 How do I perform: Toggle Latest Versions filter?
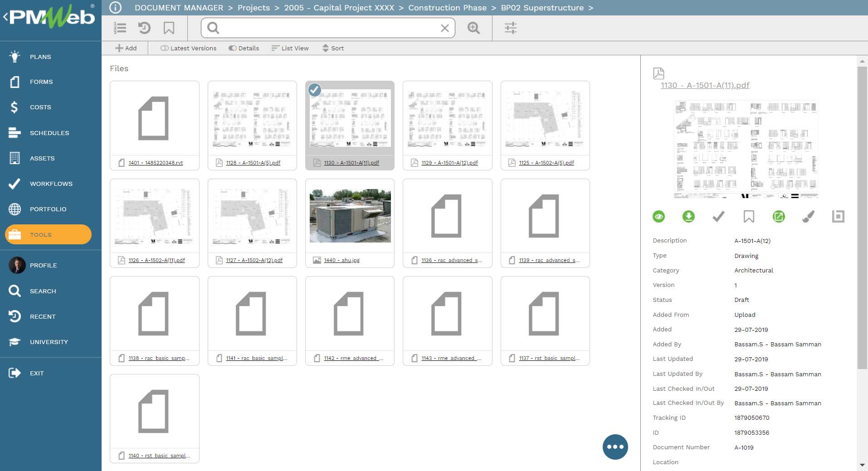tap(188, 48)
